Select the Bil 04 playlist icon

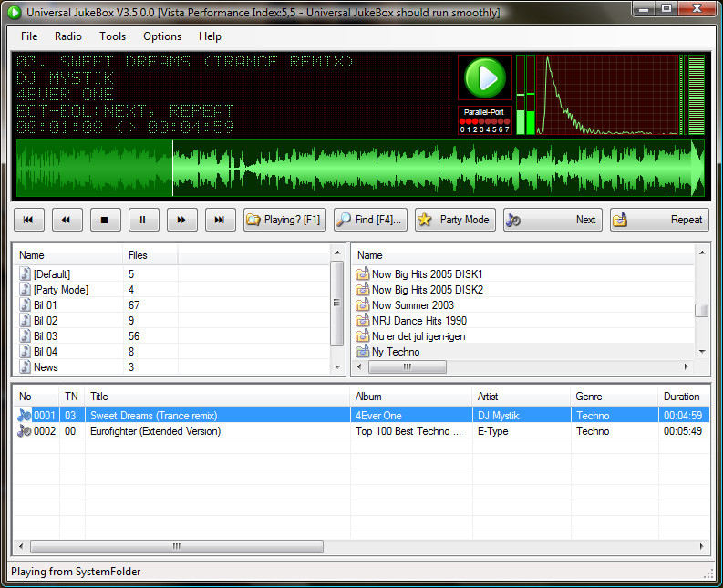(x=26, y=351)
